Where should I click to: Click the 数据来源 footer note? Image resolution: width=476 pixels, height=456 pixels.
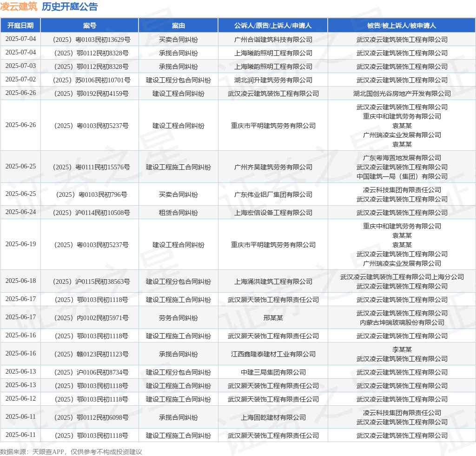71,452
